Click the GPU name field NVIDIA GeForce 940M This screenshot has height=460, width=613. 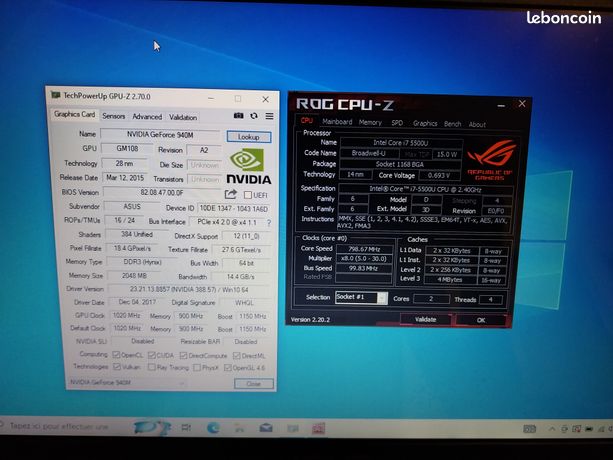[x=160, y=135]
